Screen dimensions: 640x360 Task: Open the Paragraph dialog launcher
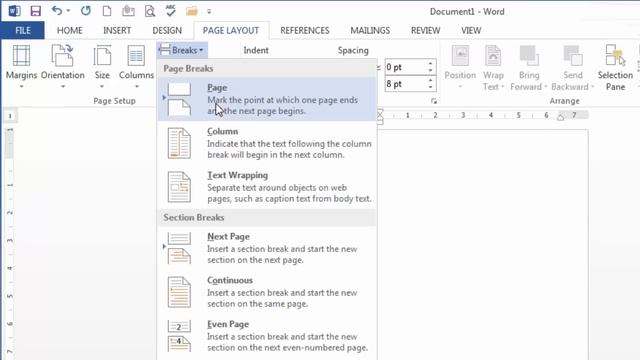pyautogui.click(x=434, y=101)
